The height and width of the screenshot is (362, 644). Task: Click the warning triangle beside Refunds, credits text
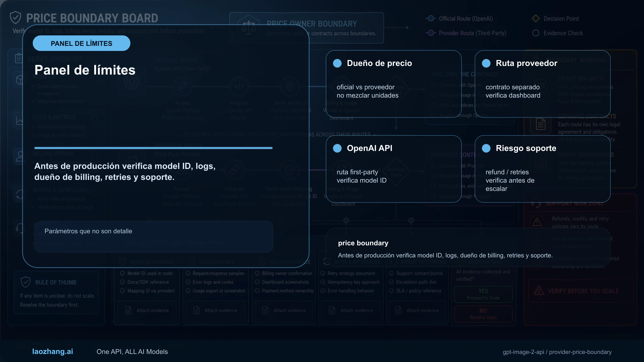click(537, 222)
